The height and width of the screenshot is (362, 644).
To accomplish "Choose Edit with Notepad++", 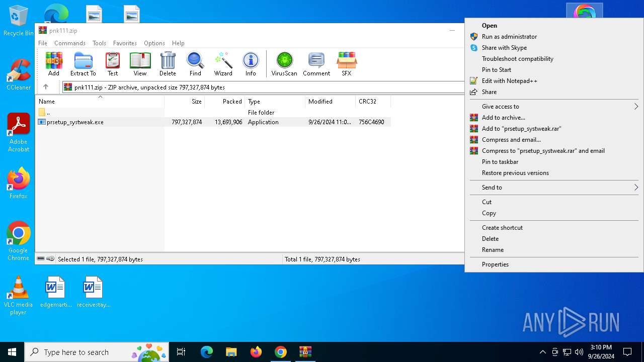I will (x=554, y=80).
